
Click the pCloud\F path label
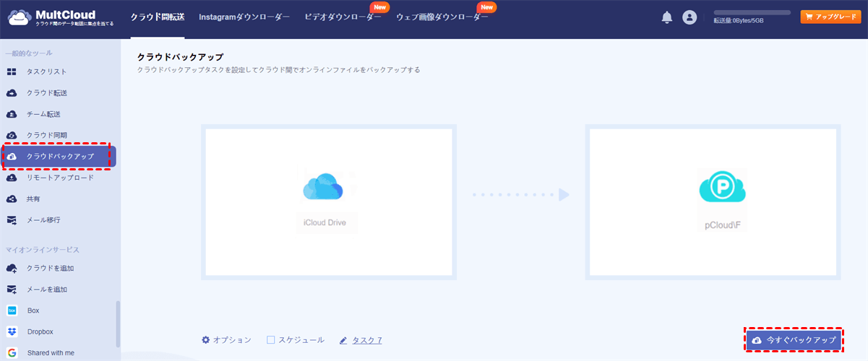click(721, 225)
